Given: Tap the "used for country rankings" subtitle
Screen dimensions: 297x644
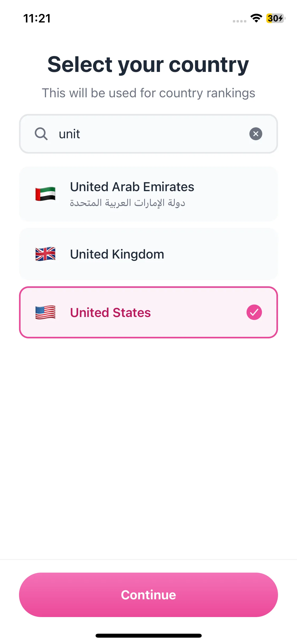Looking at the screenshot, I should 148,93.
